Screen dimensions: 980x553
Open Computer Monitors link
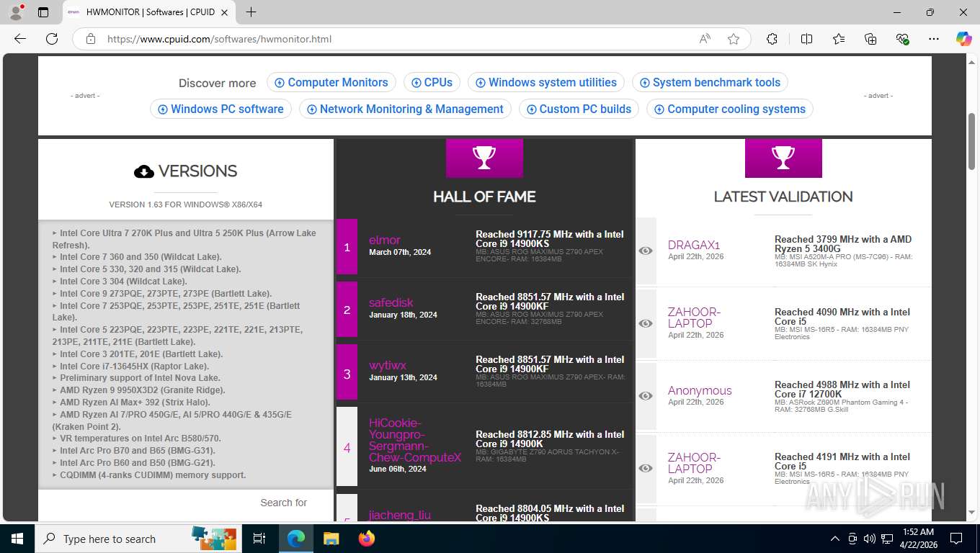[331, 82]
